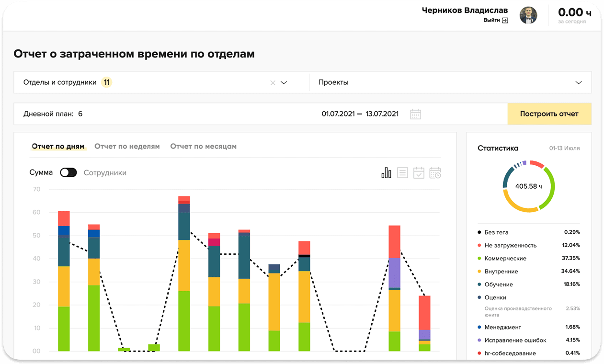Click the calendar icon beside the date range

coord(415,114)
